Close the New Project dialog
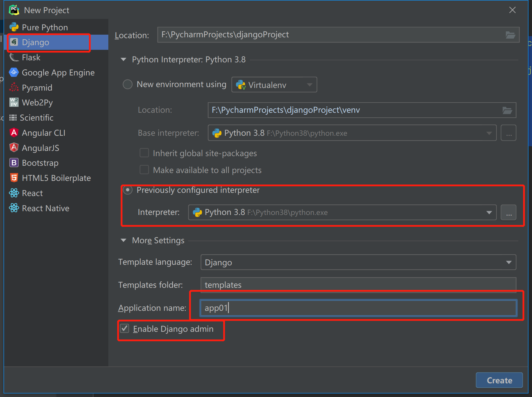This screenshot has height=397, width=532. coord(512,10)
